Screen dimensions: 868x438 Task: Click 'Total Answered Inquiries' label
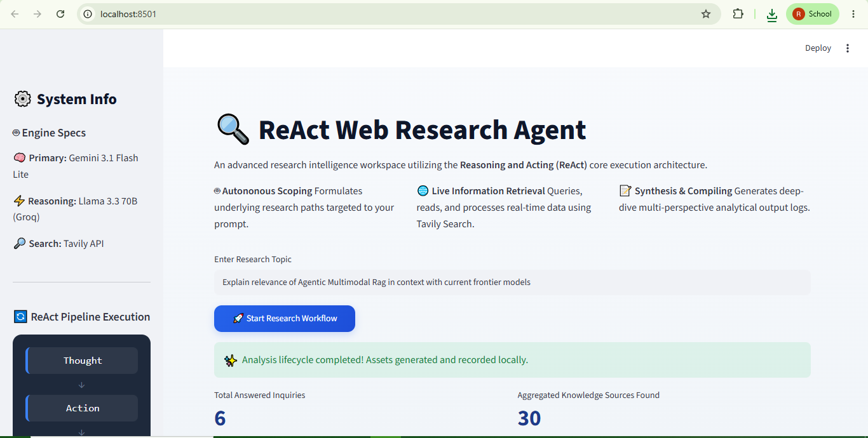pos(260,395)
